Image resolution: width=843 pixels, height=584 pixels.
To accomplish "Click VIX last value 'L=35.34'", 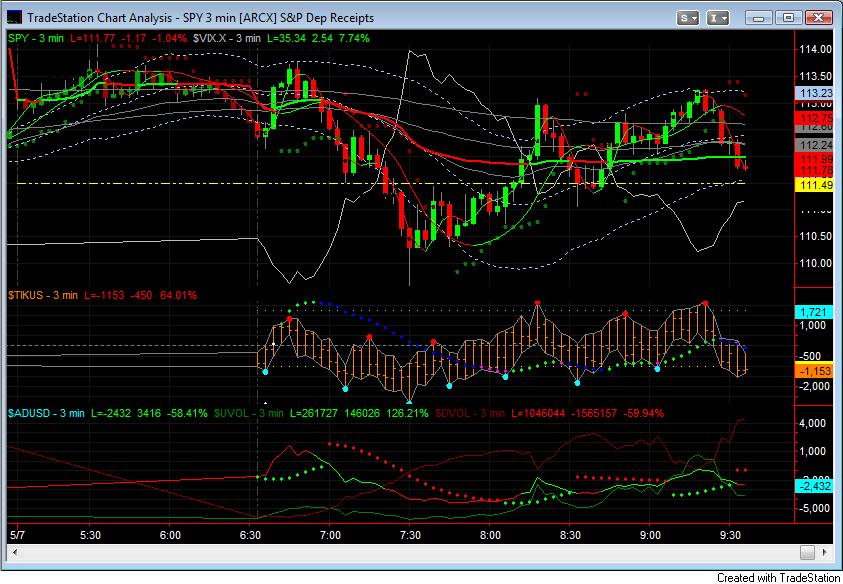I will pyautogui.click(x=287, y=38).
